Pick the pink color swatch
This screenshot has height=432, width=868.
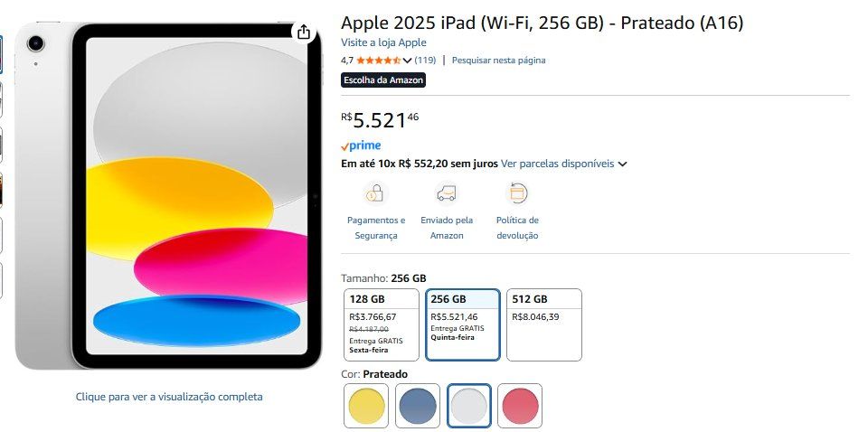520,406
